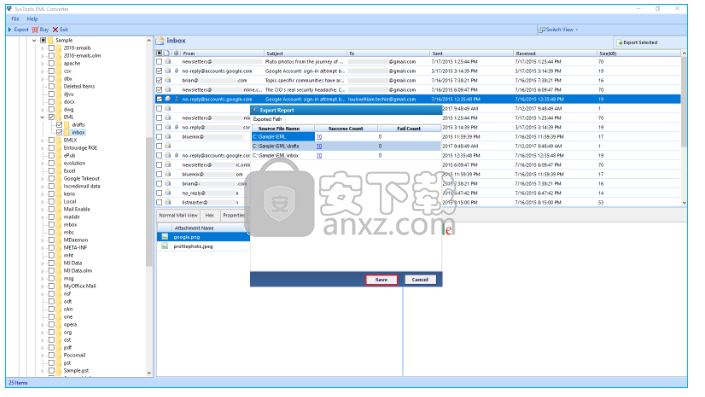
Task: Expand the Pocomail folder node
Action: click(43, 356)
